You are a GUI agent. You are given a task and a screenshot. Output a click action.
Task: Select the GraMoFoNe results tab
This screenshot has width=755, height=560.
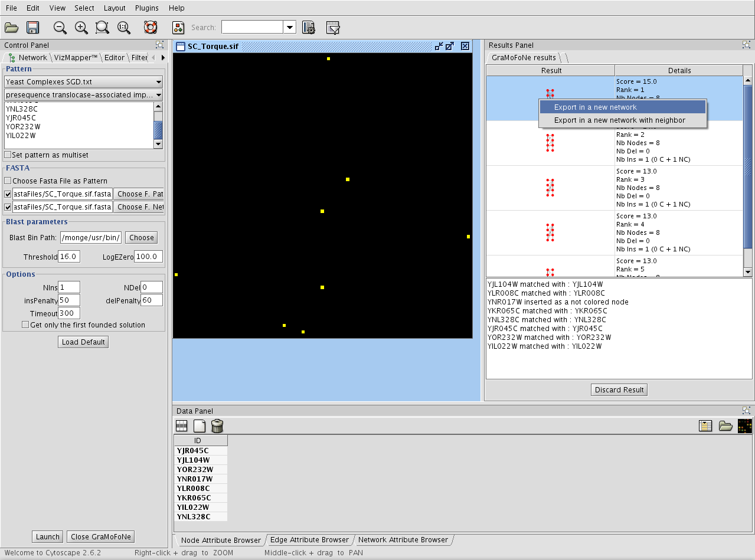[524, 57]
